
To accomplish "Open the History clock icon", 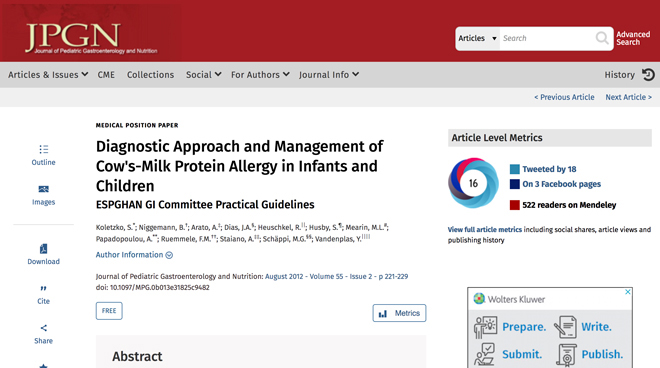I will pos(648,75).
